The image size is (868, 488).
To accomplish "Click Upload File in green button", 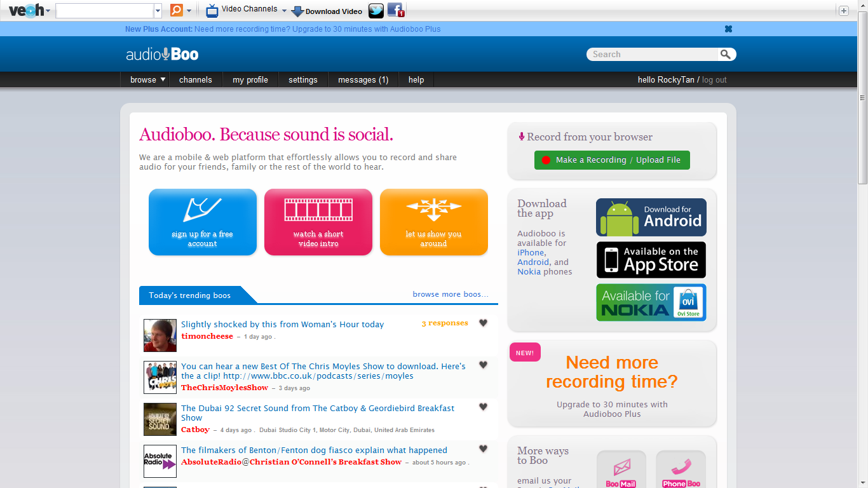I will point(658,160).
